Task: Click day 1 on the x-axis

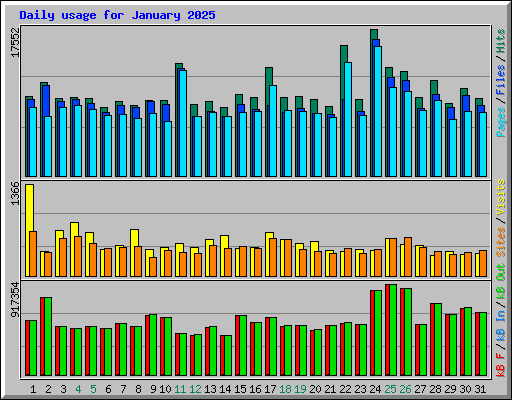Action: [33, 389]
